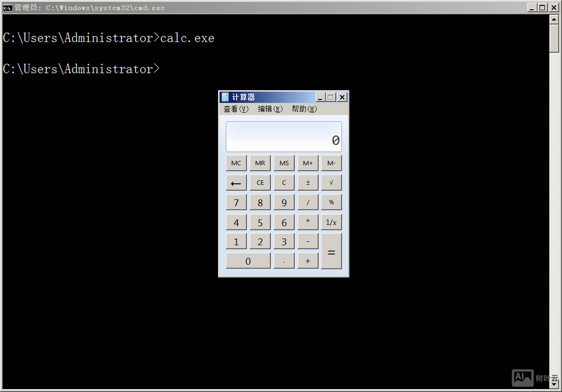Click the divide slash key

(x=307, y=202)
